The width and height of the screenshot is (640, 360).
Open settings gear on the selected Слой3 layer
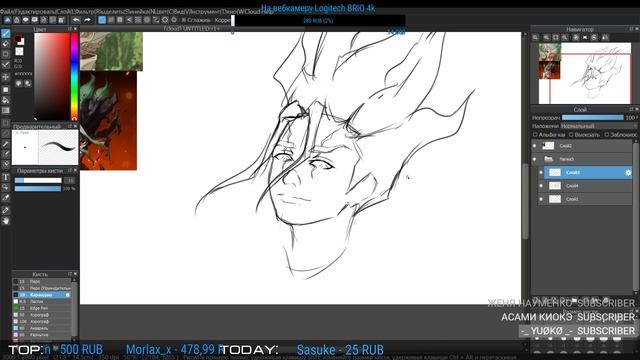coord(628,173)
